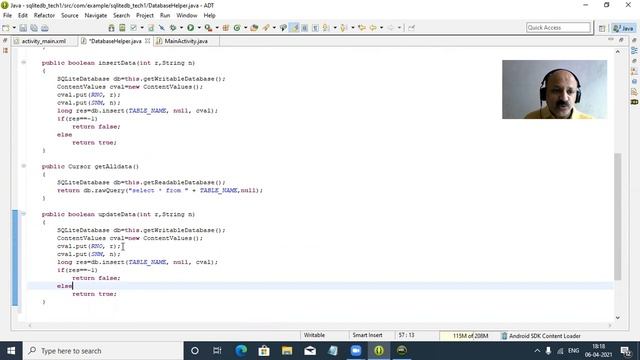Click the External Tools run icon

(208, 28)
